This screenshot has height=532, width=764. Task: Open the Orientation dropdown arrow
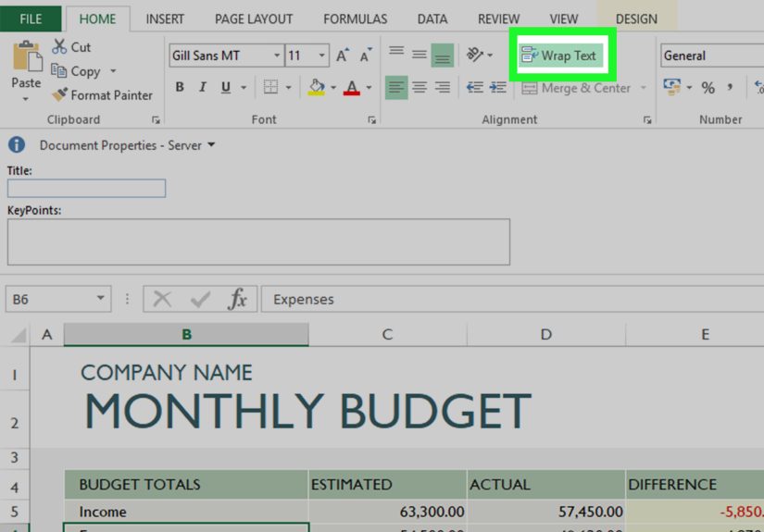tap(490, 55)
